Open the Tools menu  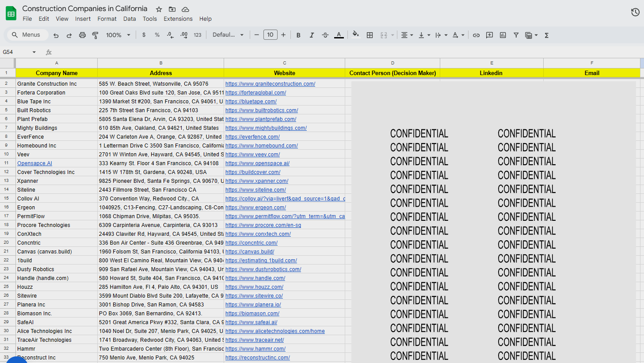pos(150,19)
